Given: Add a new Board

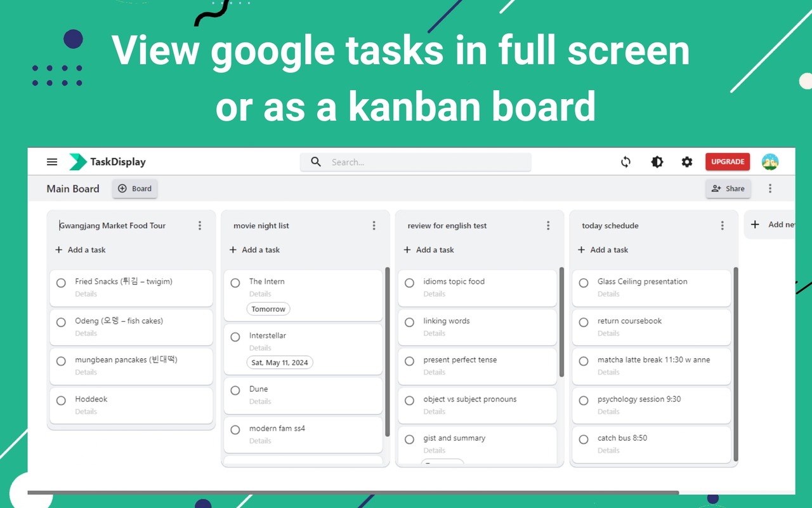Looking at the screenshot, I should (135, 189).
